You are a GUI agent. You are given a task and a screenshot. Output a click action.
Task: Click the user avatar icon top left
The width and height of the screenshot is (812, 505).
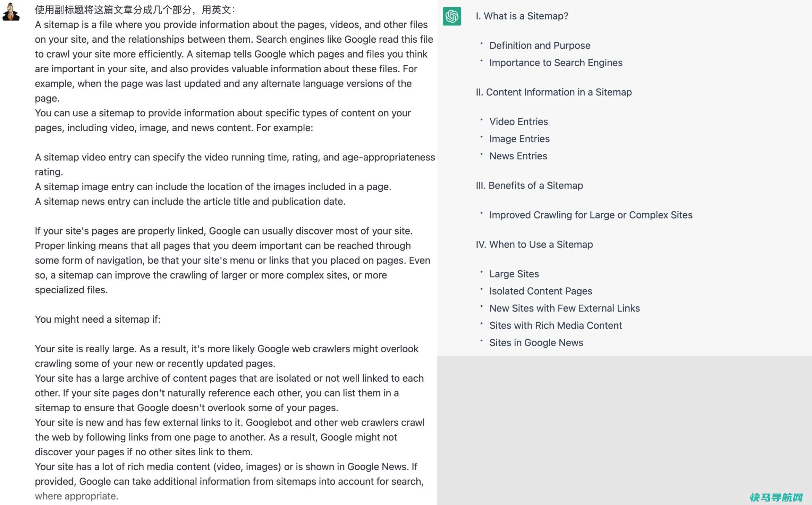coord(14,14)
